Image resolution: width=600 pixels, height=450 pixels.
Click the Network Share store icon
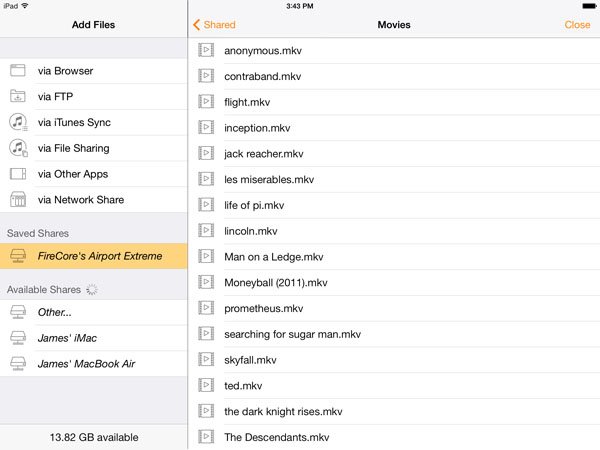point(18,199)
